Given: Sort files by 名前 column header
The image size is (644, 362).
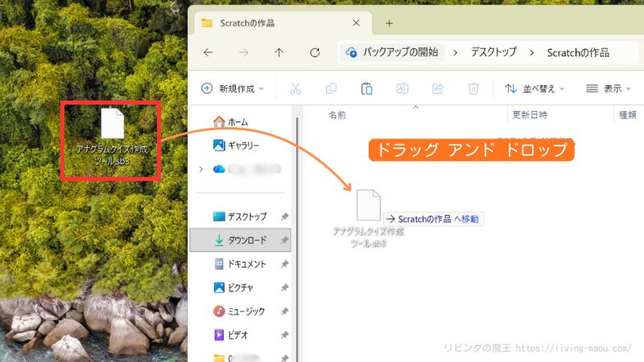Looking at the screenshot, I should [337, 115].
